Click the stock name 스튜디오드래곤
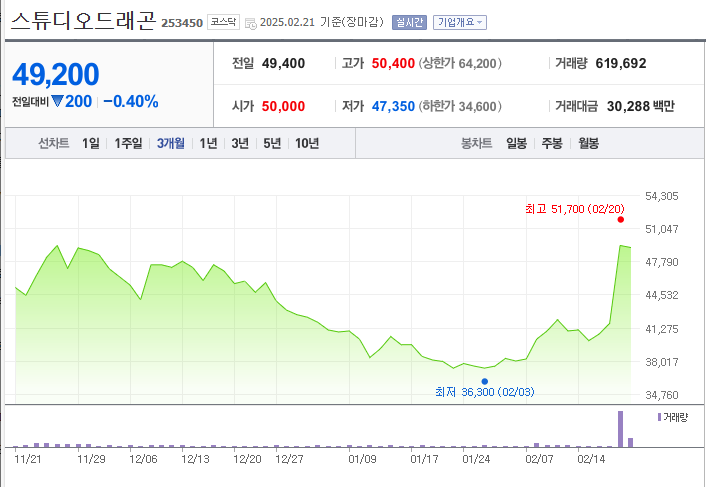This screenshot has width=706, height=487. (x=83, y=21)
